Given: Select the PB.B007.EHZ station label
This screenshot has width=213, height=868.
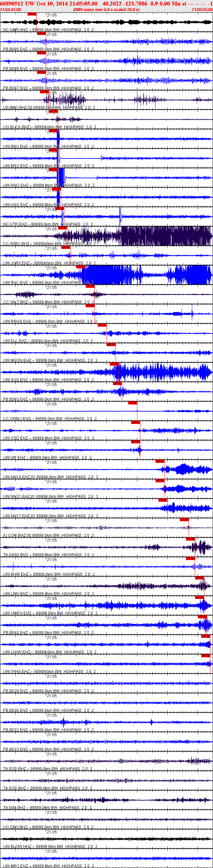Looking at the screenshot, I should coord(49,88).
